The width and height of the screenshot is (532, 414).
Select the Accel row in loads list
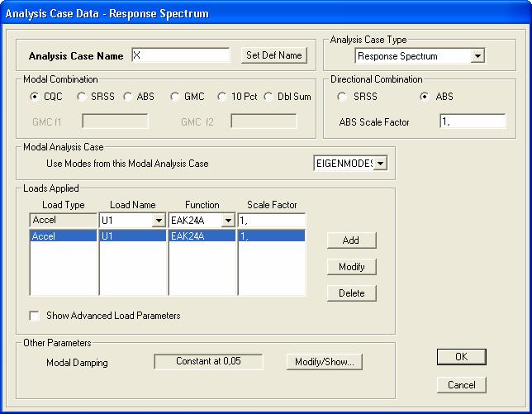point(63,236)
